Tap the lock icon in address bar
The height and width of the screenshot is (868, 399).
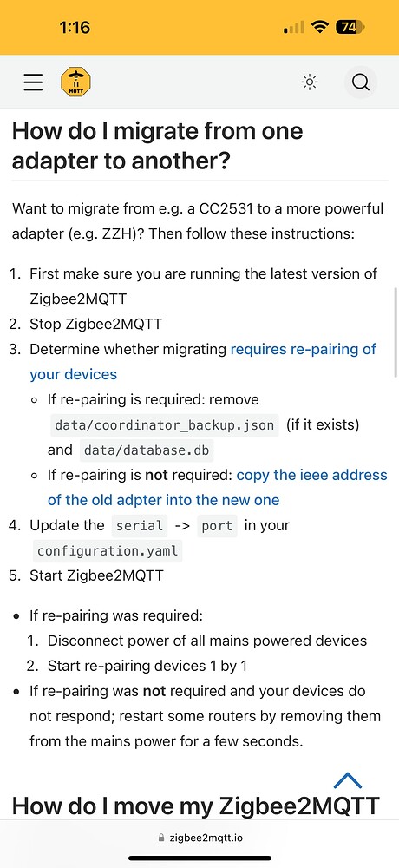tap(161, 838)
